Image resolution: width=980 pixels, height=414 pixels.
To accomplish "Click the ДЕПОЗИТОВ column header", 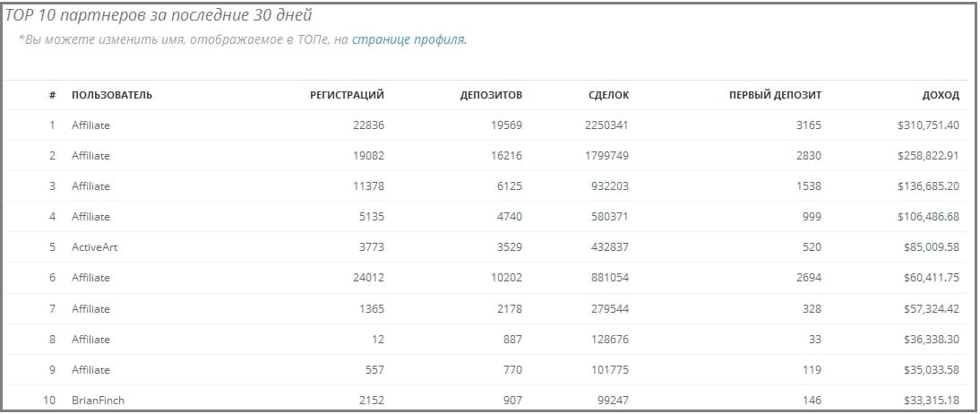I will pyautogui.click(x=491, y=95).
